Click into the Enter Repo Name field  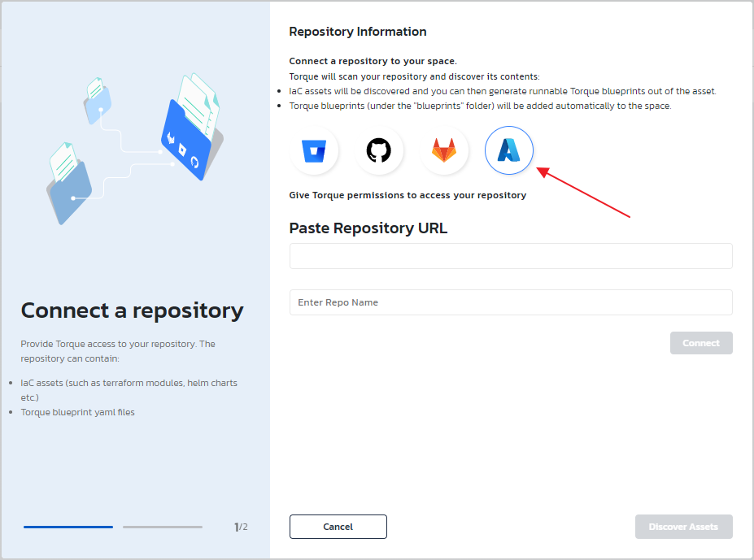(x=511, y=302)
